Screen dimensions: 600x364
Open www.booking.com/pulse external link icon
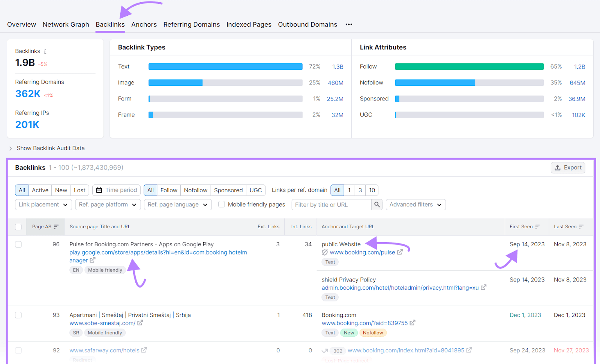pyautogui.click(x=400, y=252)
